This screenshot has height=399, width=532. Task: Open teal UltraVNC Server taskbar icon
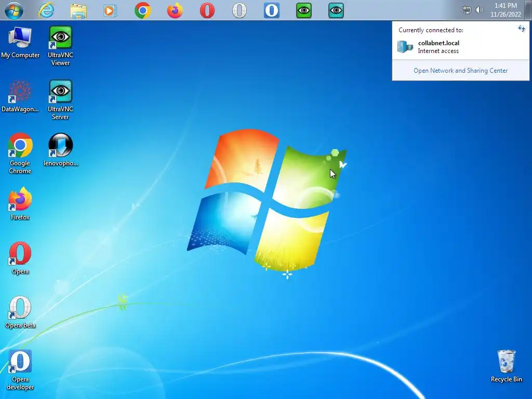tap(336, 10)
